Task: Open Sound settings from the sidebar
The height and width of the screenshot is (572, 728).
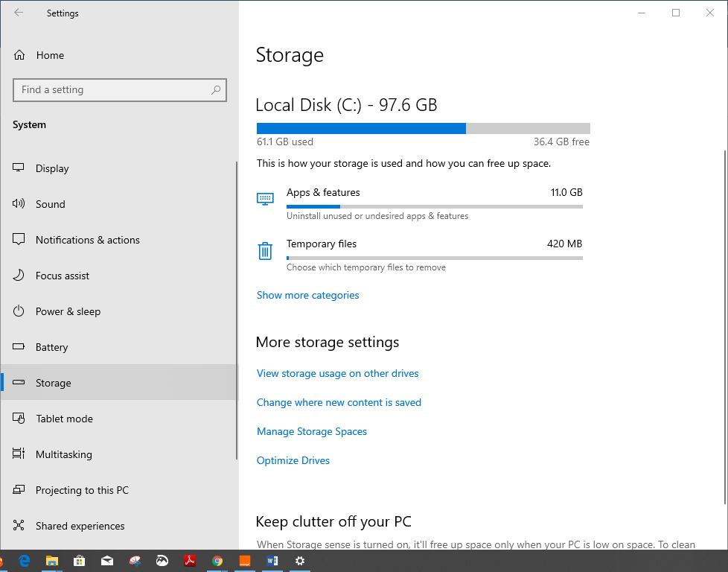Action: pyautogui.click(x=50, y=204)
